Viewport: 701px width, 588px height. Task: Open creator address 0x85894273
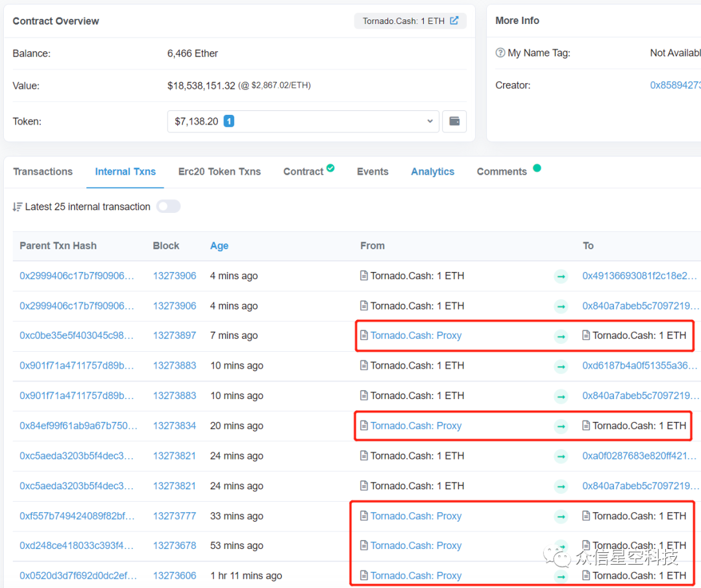(x=675, y=85)
